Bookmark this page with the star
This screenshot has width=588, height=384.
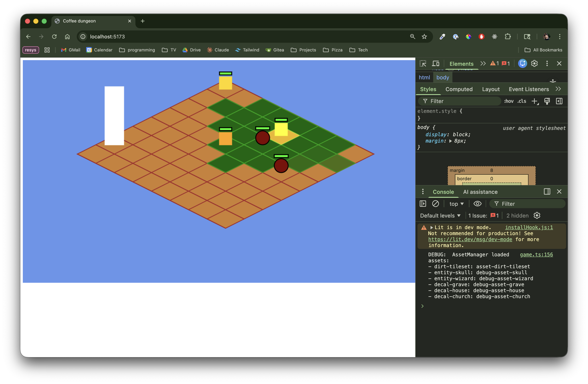424,37
